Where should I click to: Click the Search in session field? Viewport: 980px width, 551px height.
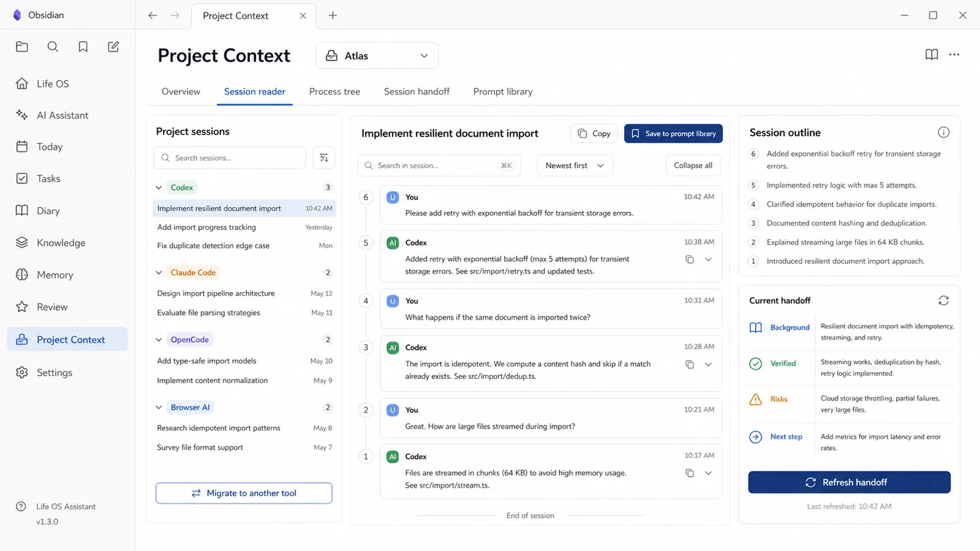(x=439, y=165)
